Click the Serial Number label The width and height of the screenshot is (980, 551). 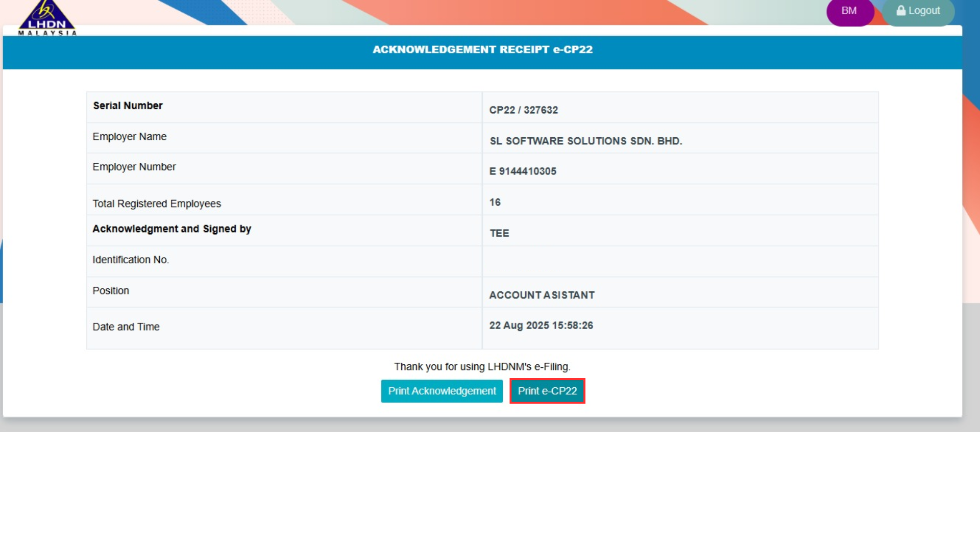pos(128,106)
